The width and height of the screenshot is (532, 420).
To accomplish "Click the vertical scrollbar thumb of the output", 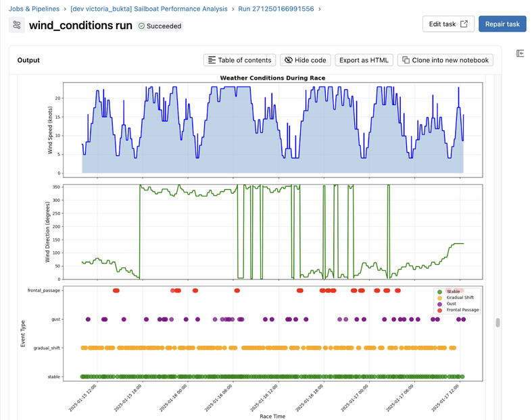I will point(498,323).
